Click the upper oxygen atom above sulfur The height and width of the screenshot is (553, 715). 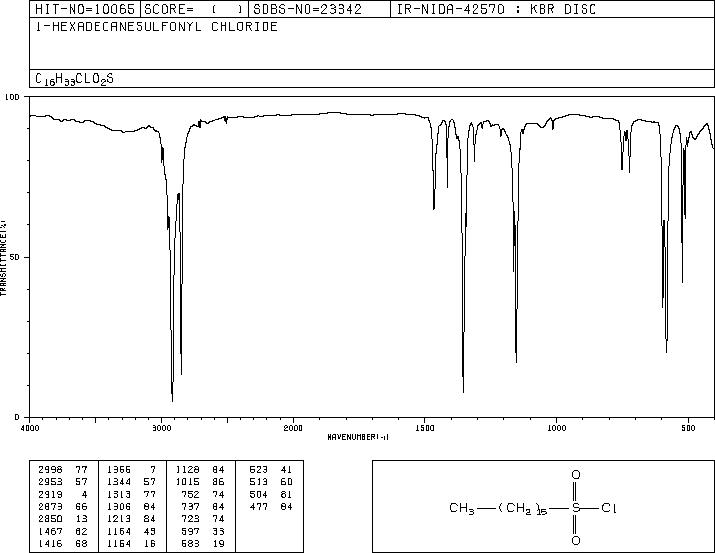coord(575,475)
